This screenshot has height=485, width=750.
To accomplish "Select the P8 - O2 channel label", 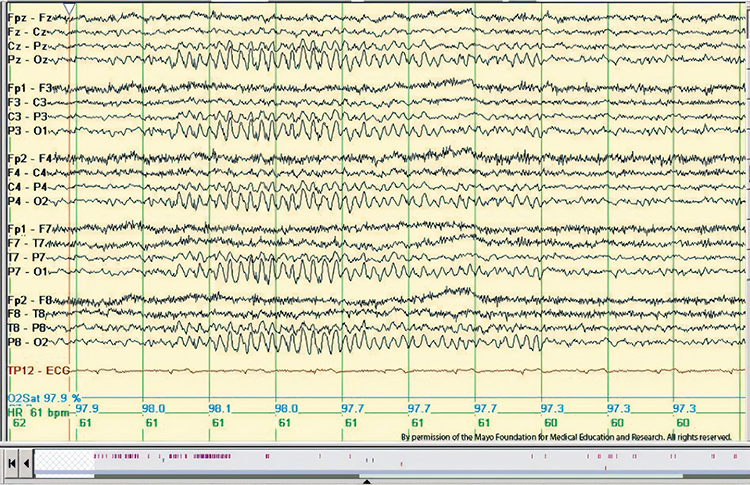I will (x=27, y=342).
